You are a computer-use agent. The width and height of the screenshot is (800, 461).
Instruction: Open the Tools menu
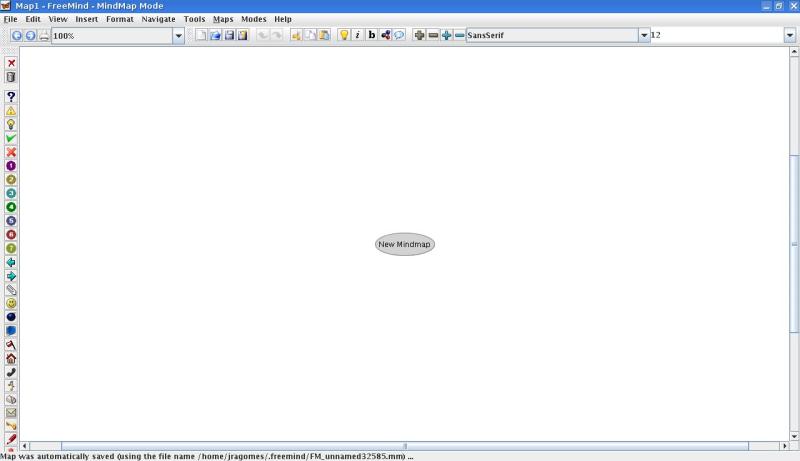[x=194, y=19]
